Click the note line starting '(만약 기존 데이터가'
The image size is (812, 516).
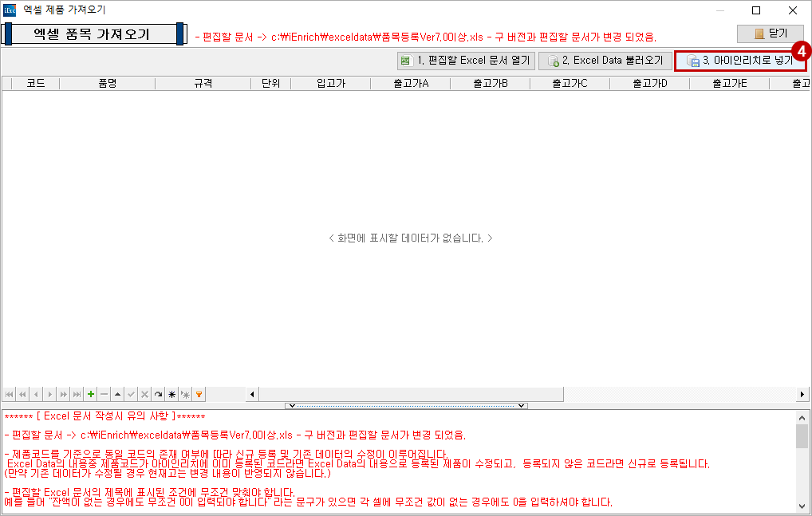[168, 473]
